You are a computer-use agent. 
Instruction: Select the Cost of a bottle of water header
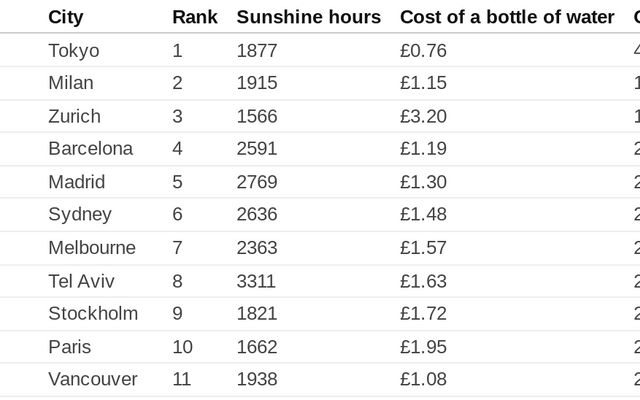[507, 17]
